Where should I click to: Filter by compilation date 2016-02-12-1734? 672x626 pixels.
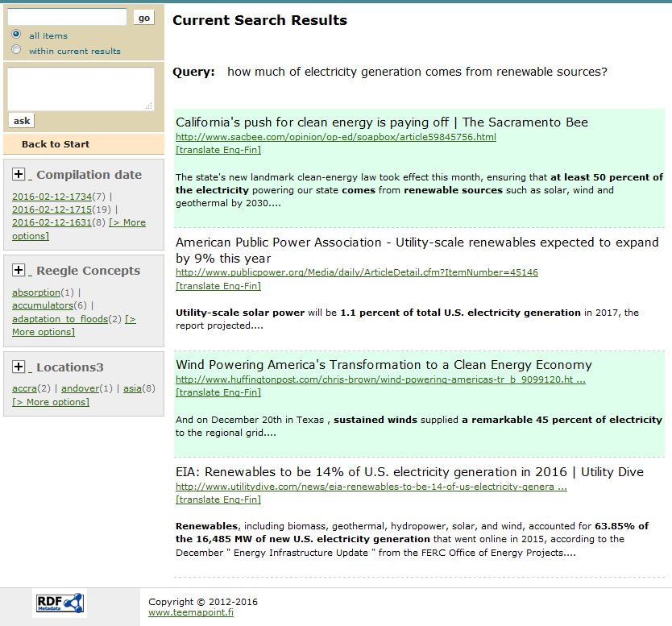[x=52, y=197]
